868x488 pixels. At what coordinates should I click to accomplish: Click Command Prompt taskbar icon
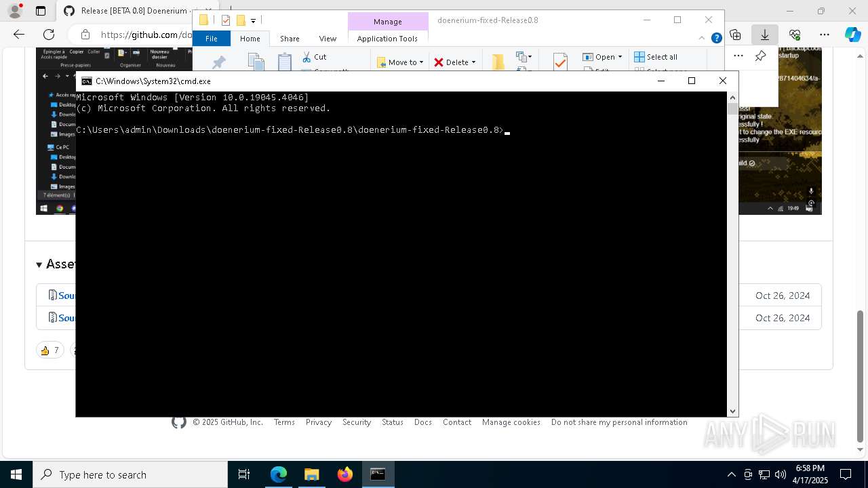coord(378,474)
